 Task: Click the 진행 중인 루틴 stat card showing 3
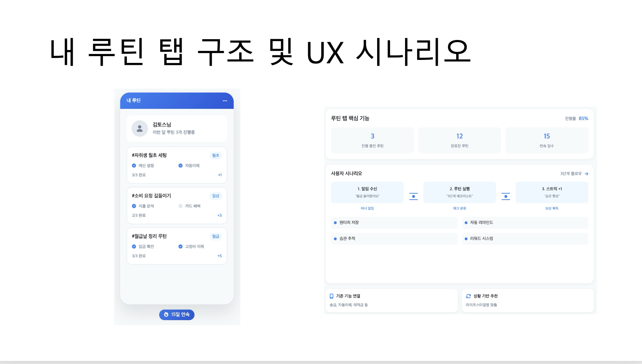click(x=372, y=140)
